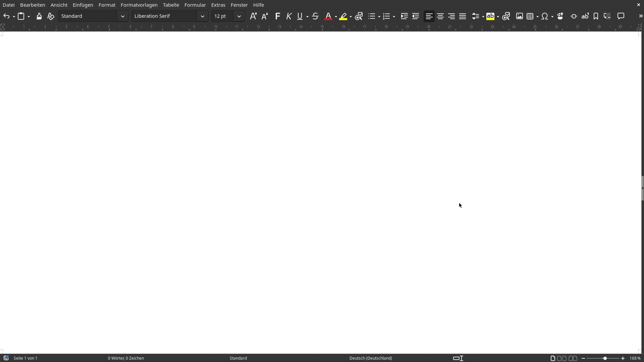Open the Standard paragraph style dropdown

point(122,16)
